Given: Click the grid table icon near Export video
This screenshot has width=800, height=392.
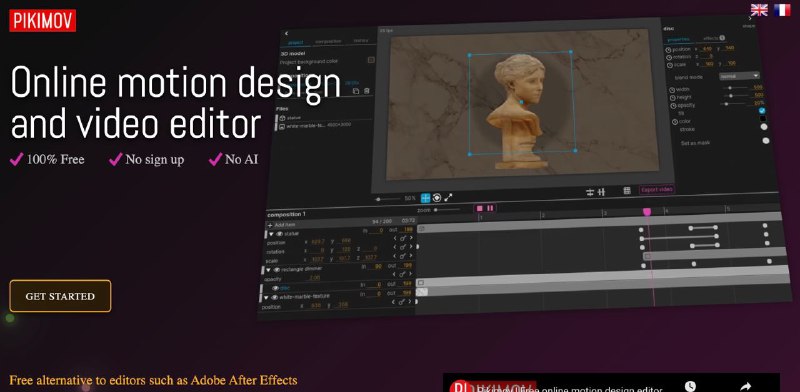Looking at the screenshot, I should pos(627,190).
